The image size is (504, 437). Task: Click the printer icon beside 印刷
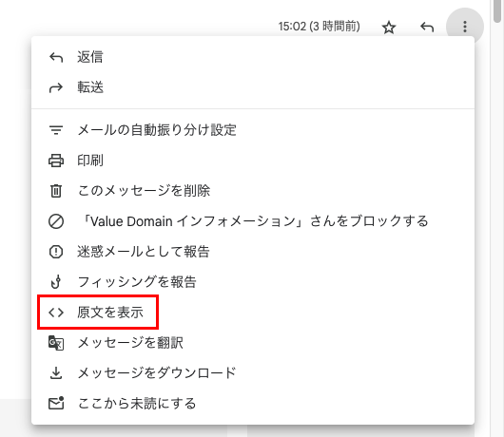(x=56, y=161)
